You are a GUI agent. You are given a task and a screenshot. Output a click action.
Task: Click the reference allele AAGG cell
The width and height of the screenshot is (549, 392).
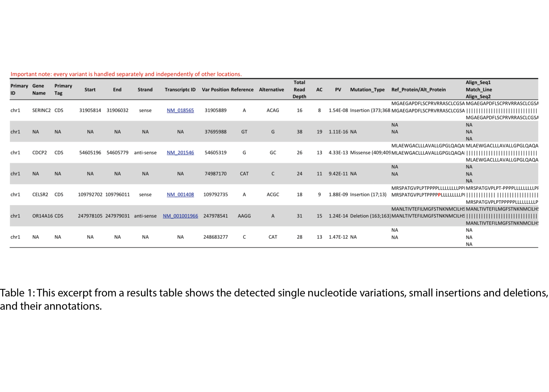(x=244, y=216)
